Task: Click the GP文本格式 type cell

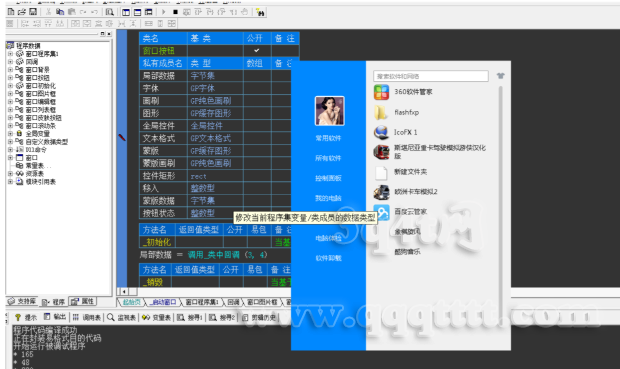Action: pos(215,138)
